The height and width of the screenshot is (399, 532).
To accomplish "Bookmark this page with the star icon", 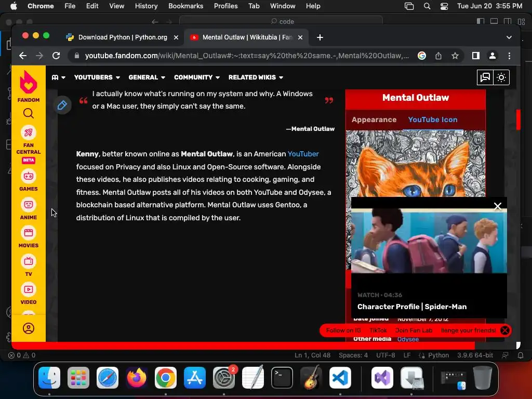I will click(x=455, y=56).
